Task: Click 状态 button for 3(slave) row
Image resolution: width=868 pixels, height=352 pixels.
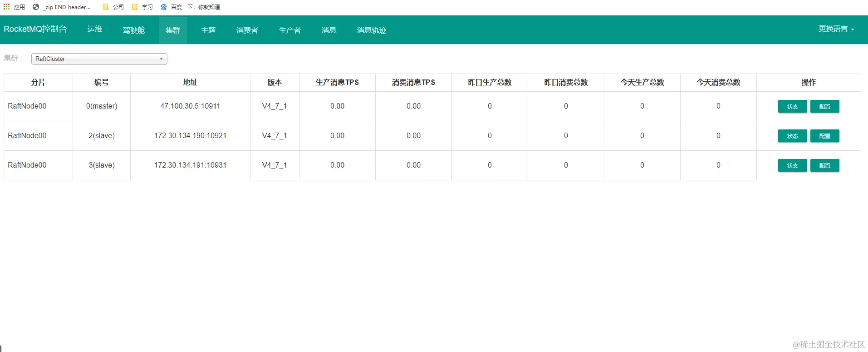Action: 793,165
